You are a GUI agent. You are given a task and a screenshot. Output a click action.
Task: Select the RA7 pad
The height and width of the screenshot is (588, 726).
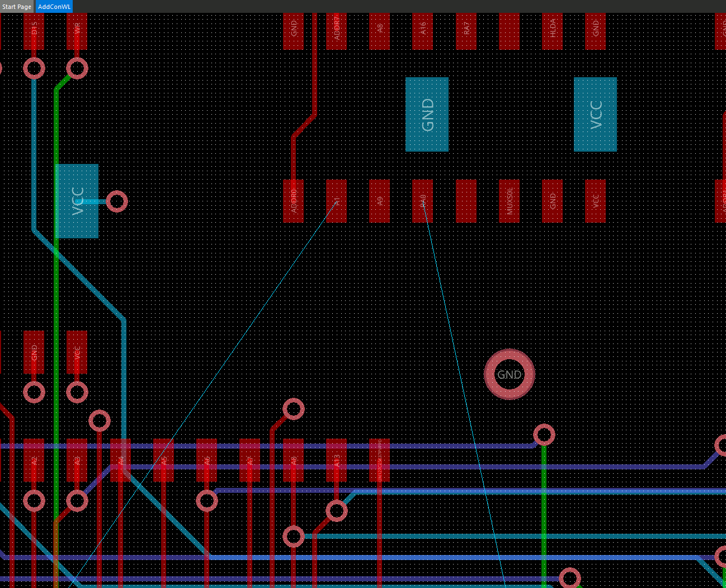point(467,32)
